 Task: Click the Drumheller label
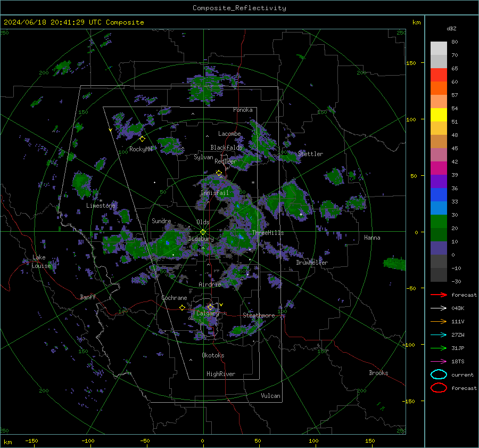click(x=312, y=263)
